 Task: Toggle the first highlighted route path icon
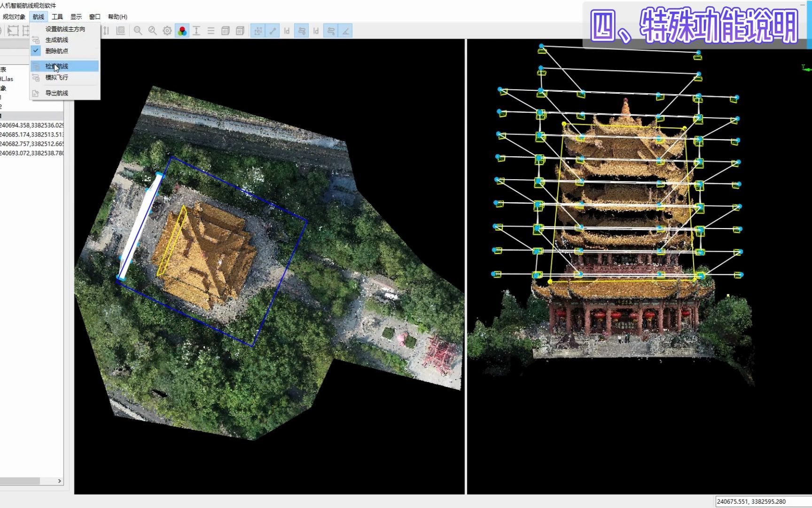pos(302,31)
